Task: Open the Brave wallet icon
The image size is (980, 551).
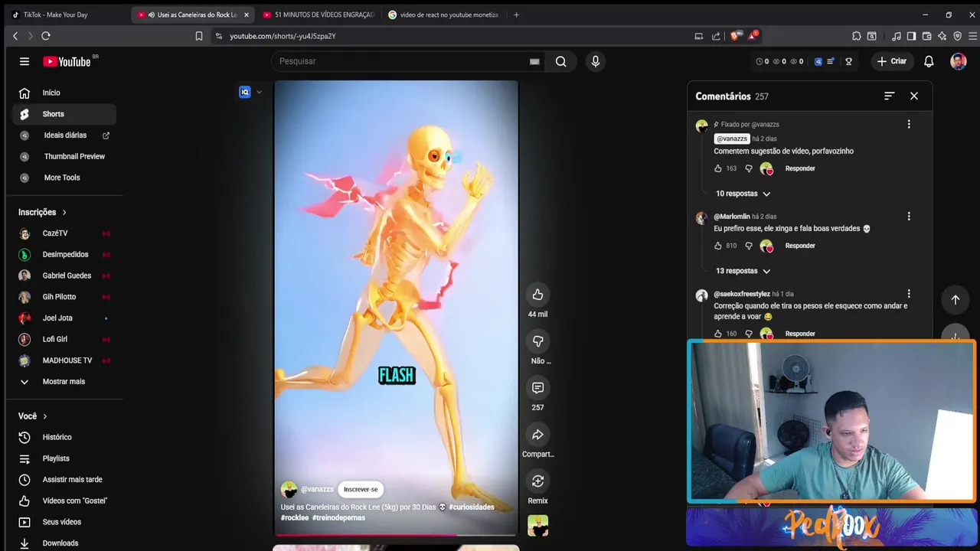Action: (x=926, y=36)
